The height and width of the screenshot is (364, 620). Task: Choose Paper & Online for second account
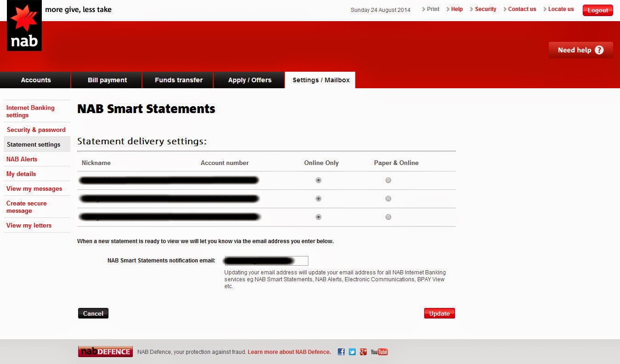coord(388,199)
